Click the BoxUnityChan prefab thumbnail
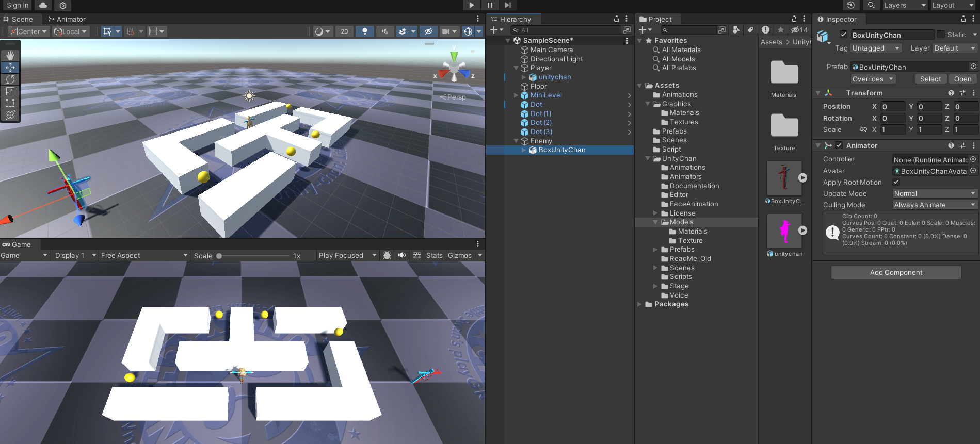 (784, 178)
